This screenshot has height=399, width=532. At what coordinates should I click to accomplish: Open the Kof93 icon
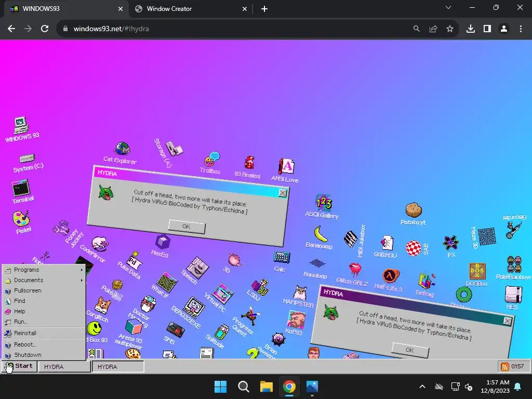(296, 320)
